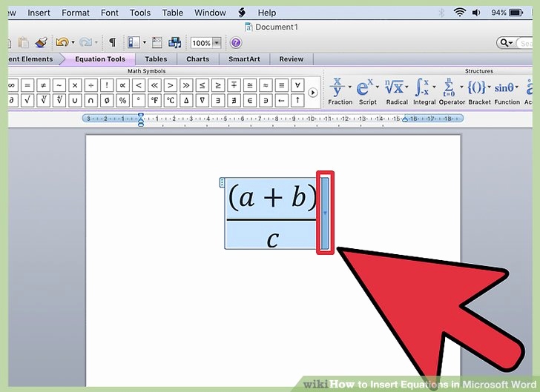Open the Media Browser icon
The height and width of the screenshot is (392, 540).
(175, 42)
